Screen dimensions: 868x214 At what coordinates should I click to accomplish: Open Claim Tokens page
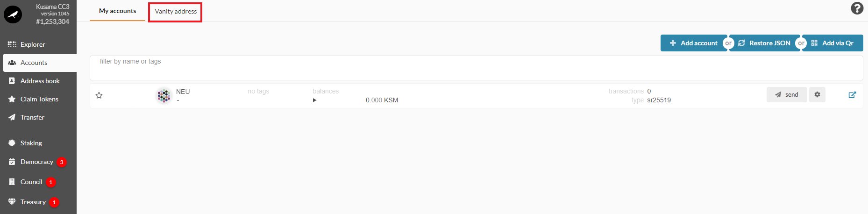click(38, 99)
